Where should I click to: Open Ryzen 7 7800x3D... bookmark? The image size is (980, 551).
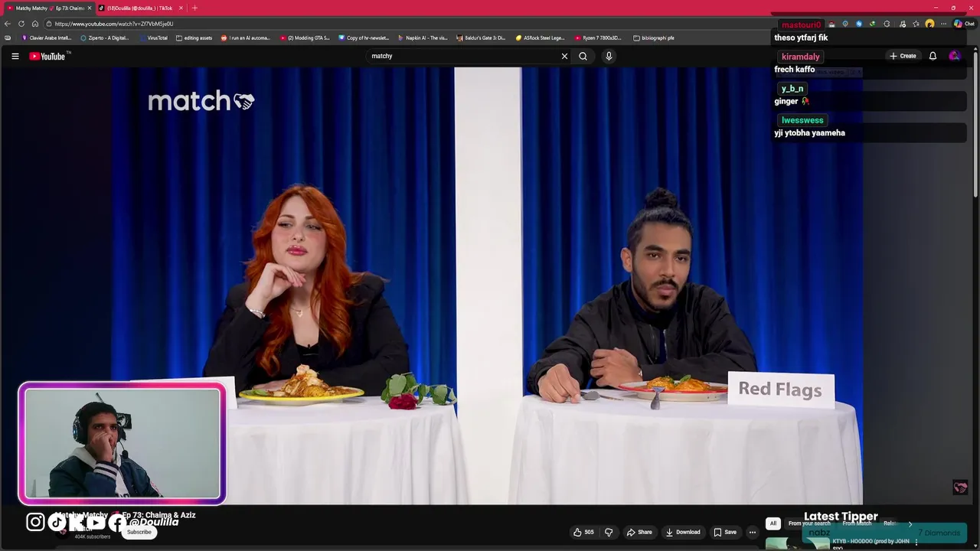click(598, 37)
